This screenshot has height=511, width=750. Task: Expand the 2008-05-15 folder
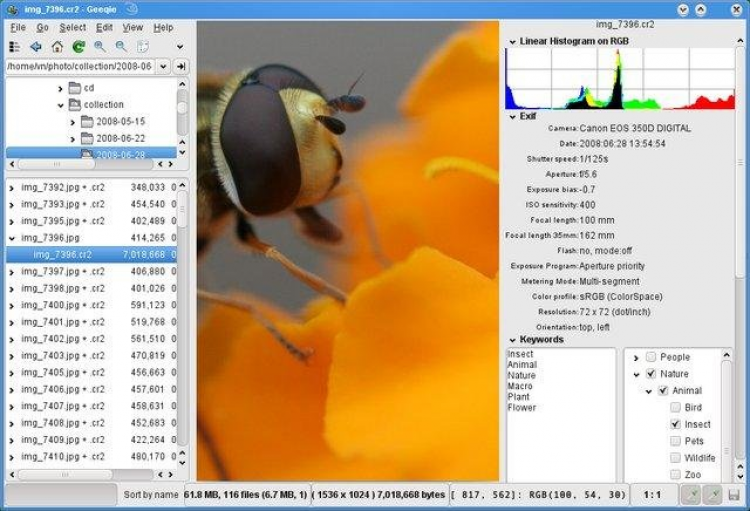tap(73, 122)
